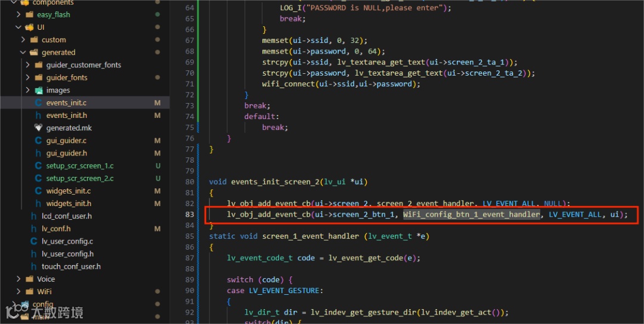Click WiFi_config_btn_1_event_handler on line 83
The image size is (644, 324).
[x=471, y=214]
